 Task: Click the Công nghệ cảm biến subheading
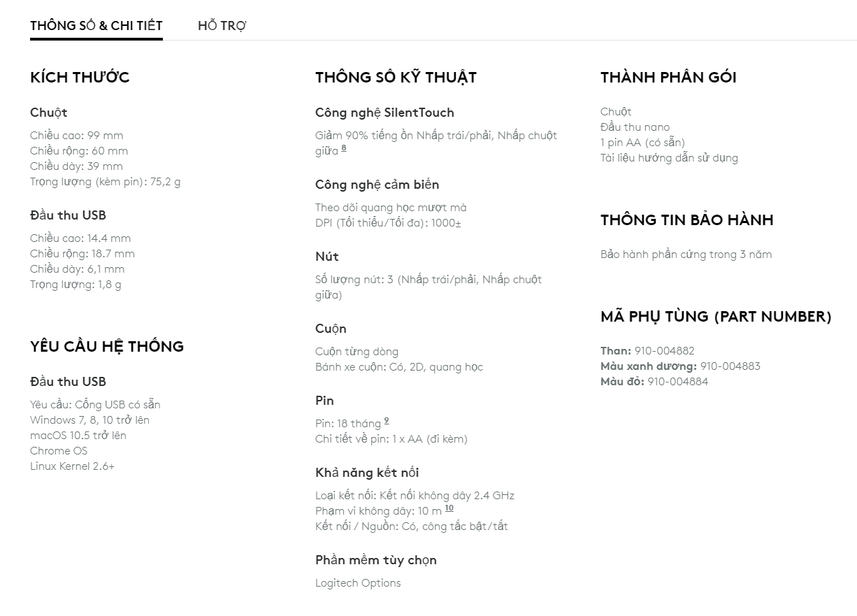click(377, 185)
